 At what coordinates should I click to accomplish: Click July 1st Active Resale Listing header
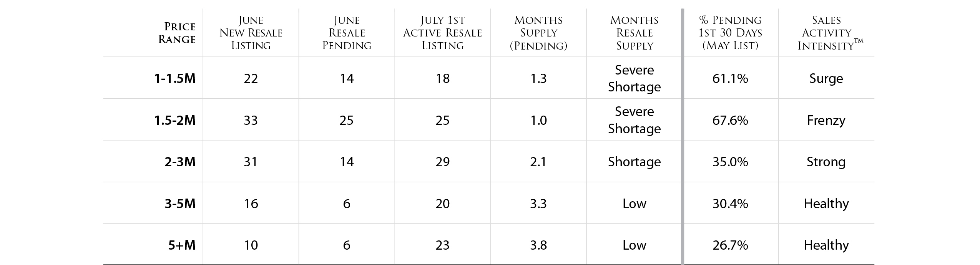pos(442,33)
